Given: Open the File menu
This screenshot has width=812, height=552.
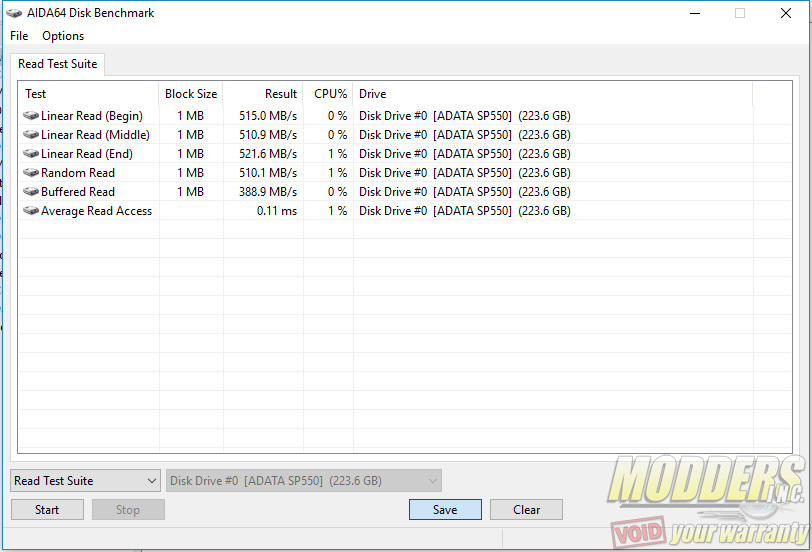Looking at the screenshot, I should click(19, 36).
